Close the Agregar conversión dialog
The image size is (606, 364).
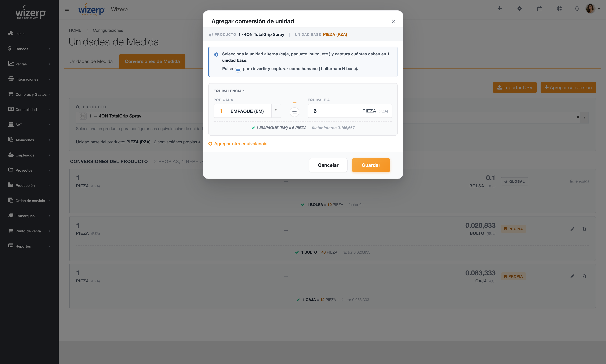(x=393, y=21)
